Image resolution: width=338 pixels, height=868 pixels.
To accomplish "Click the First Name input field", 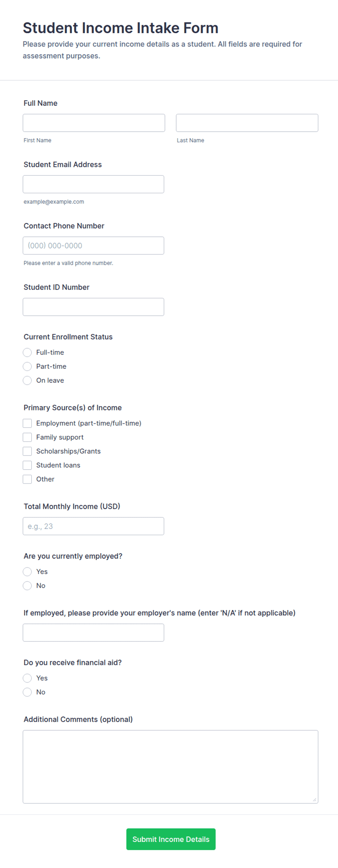I will coord(94,123).
